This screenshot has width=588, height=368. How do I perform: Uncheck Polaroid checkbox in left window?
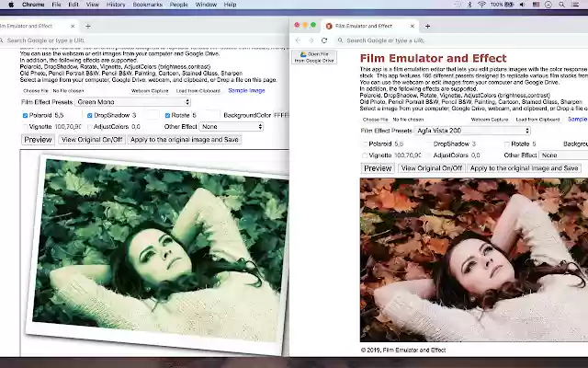click(x=25, y=116)
